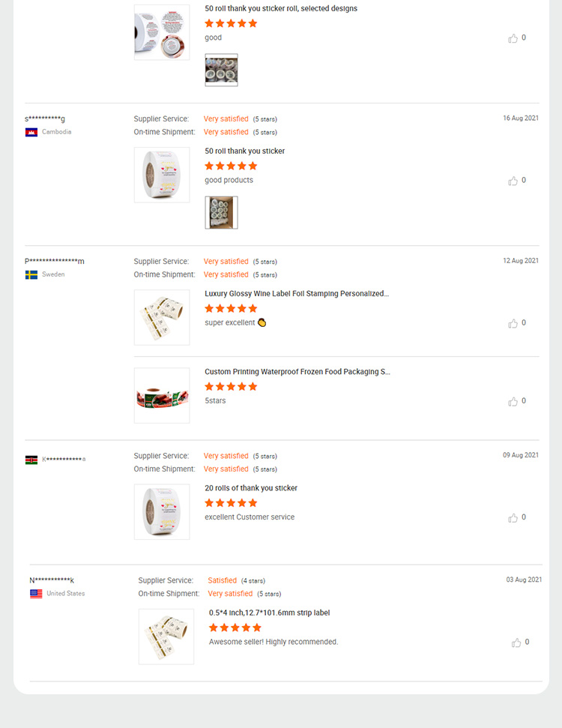
Task: Click the buyer photo below the Cambodia review
Action: [221, 212]
